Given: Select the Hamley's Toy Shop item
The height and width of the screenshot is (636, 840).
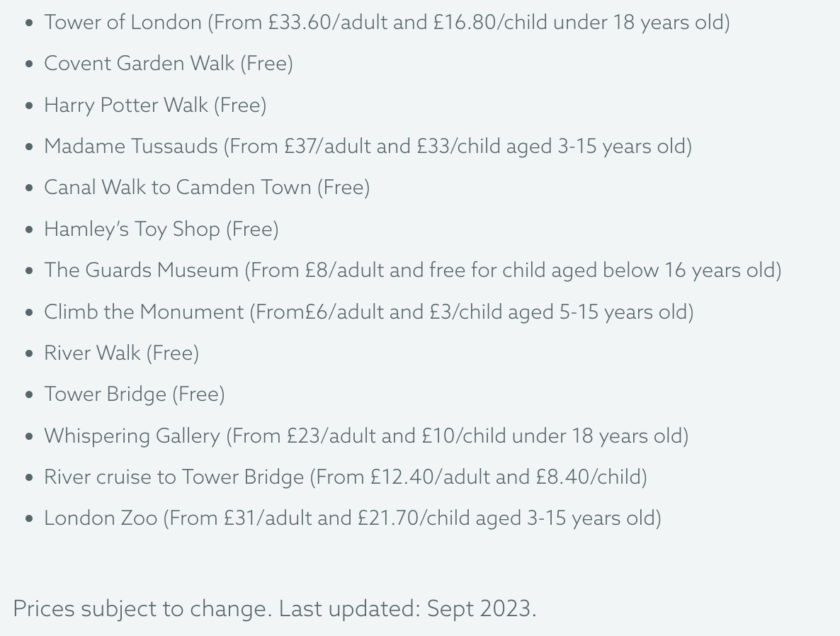Looking at the screenshot, I should [x=161, y=229].
